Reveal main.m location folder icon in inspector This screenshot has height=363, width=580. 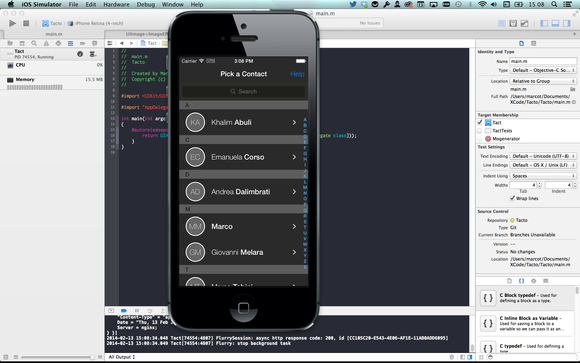pyautogui.click(x=573, y=89)
